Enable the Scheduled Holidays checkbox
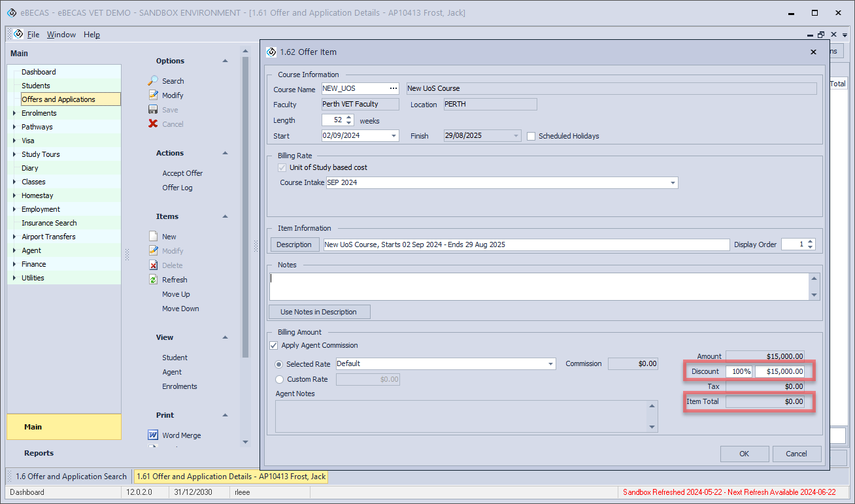 pyautogui.click(x=531, y=136)
